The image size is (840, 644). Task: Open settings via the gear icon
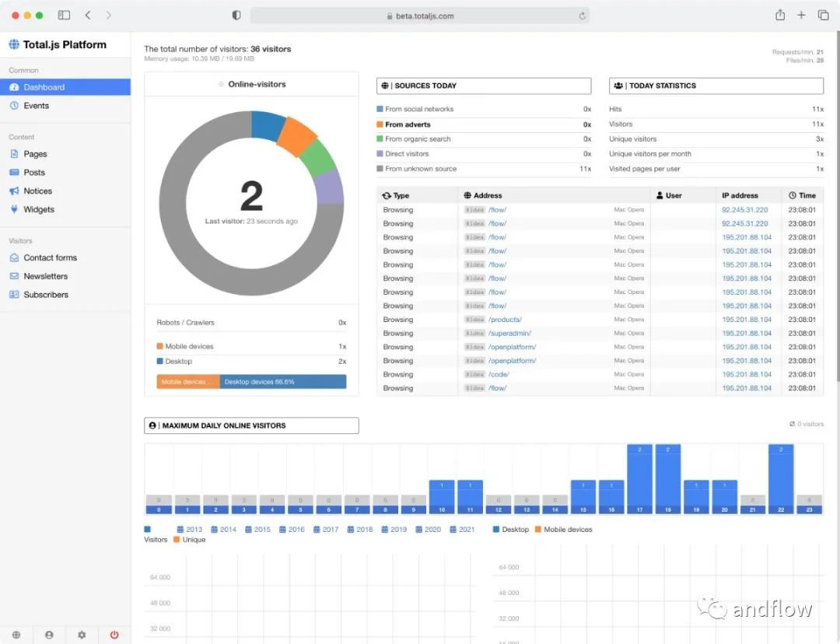(81, 635)
